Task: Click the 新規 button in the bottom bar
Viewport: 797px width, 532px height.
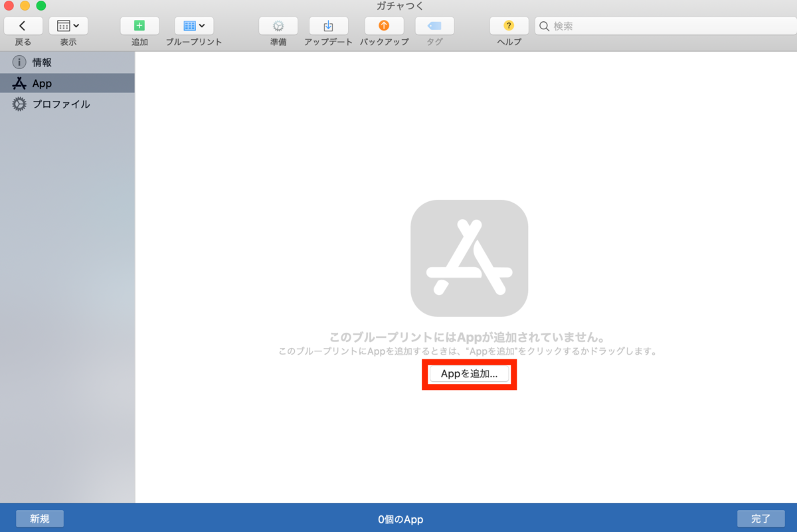Action: (40, 519)
